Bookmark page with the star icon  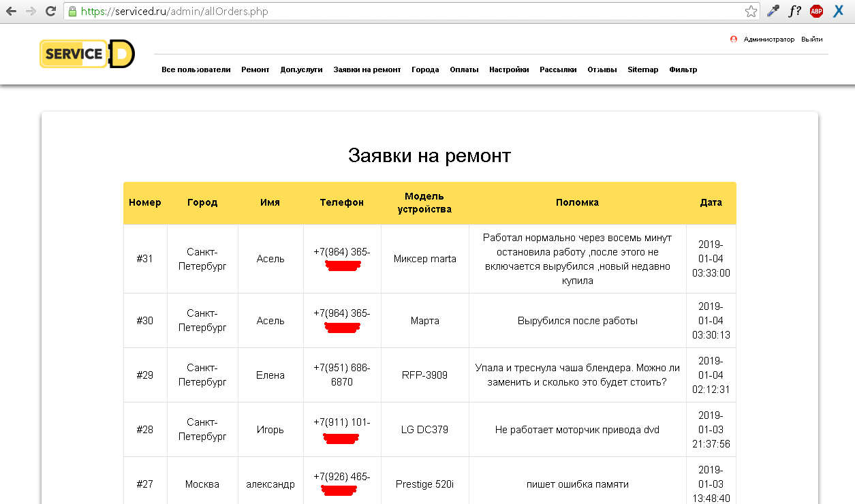coord(751,11)
